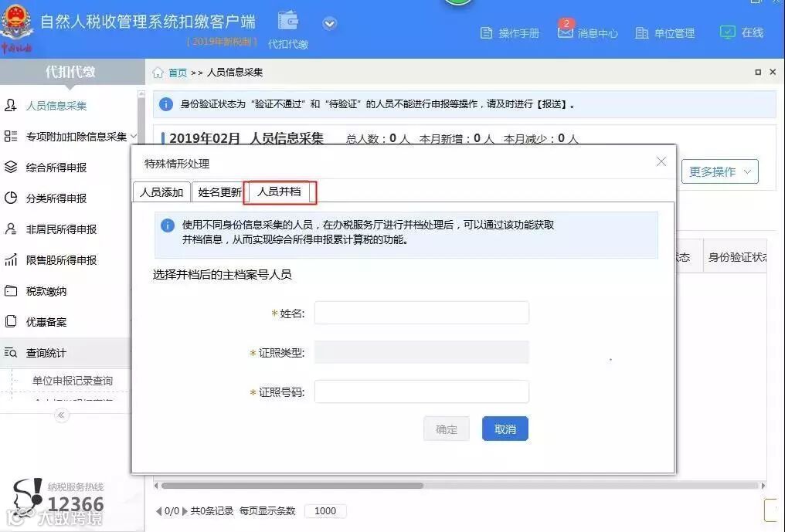The image size is (785, 532).
Task: Click the horizontal scrollbar under table
Action: tap(292, 486)
